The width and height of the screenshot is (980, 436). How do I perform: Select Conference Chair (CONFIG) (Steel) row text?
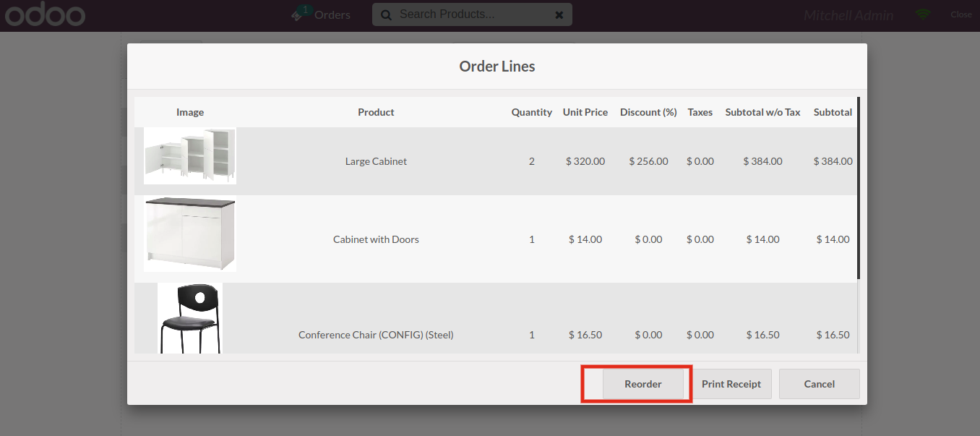[376, 335]
